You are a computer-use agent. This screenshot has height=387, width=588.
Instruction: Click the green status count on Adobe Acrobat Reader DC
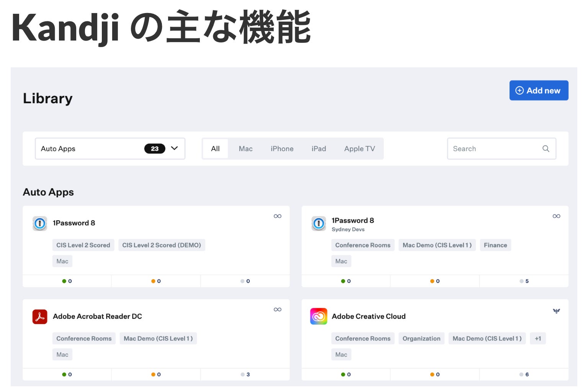[67, 374]
